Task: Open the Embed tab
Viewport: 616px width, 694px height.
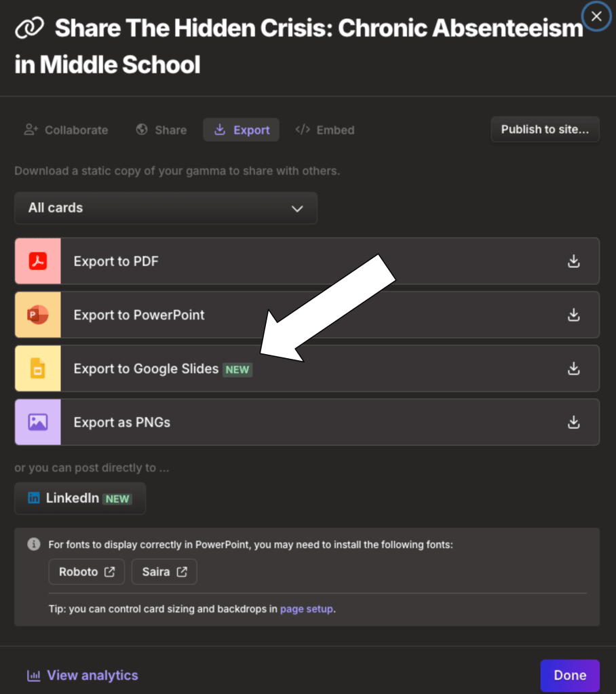Action: coord(325,130)
